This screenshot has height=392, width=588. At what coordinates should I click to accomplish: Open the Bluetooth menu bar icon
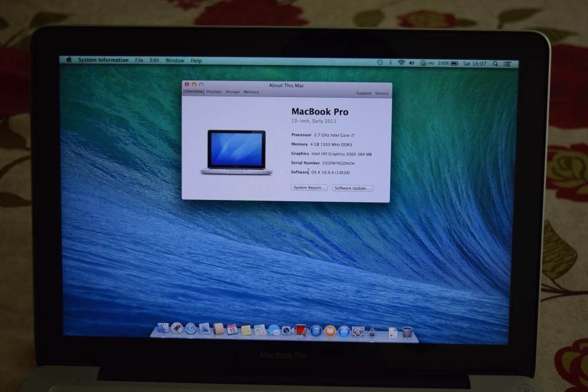pyautogui.click(x=390, y=62)
